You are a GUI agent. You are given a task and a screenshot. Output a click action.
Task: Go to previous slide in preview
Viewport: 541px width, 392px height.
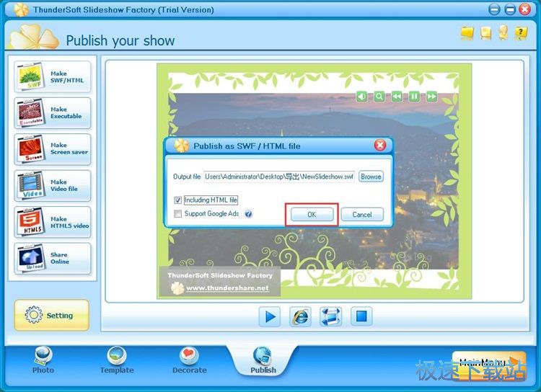(397, 96)
